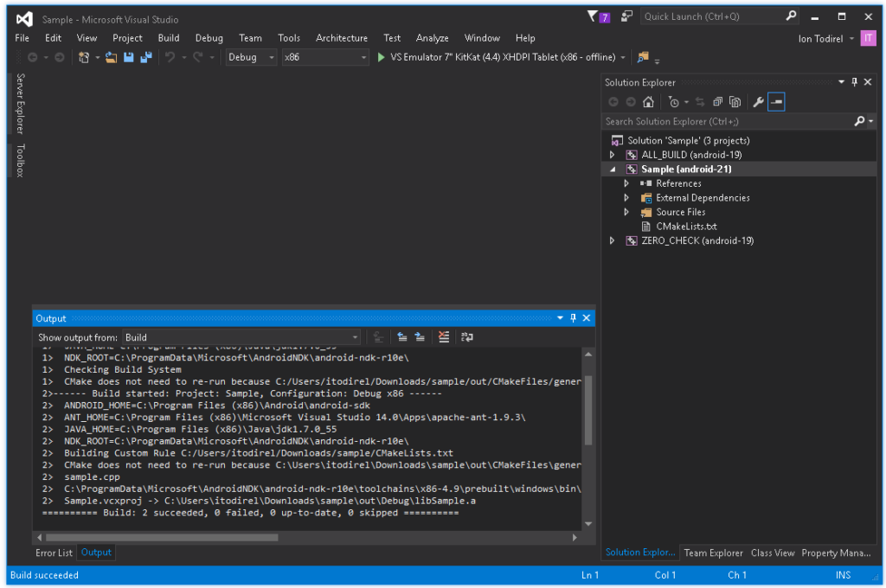Unpin the Output window via its pushpin
Image resolution: width=886 pixels, height=588 pixels.
[x=572, y=317]
